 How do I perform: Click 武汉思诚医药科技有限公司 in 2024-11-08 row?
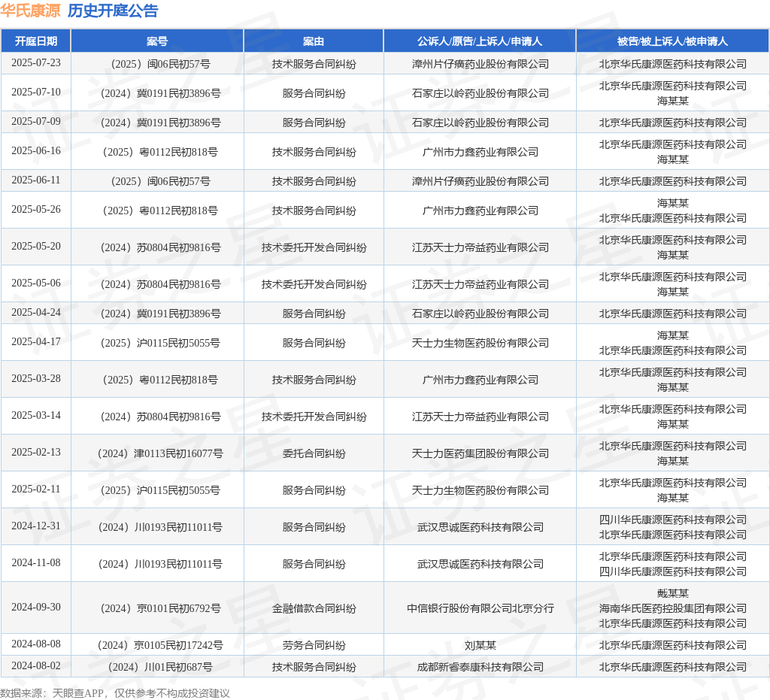[x=480, y=564]
